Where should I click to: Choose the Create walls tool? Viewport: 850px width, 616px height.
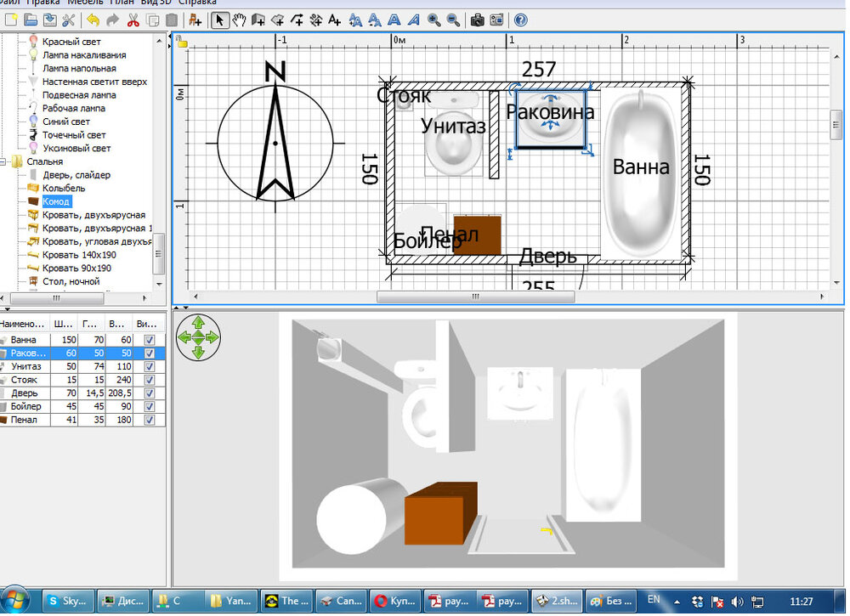click(258, 20)
